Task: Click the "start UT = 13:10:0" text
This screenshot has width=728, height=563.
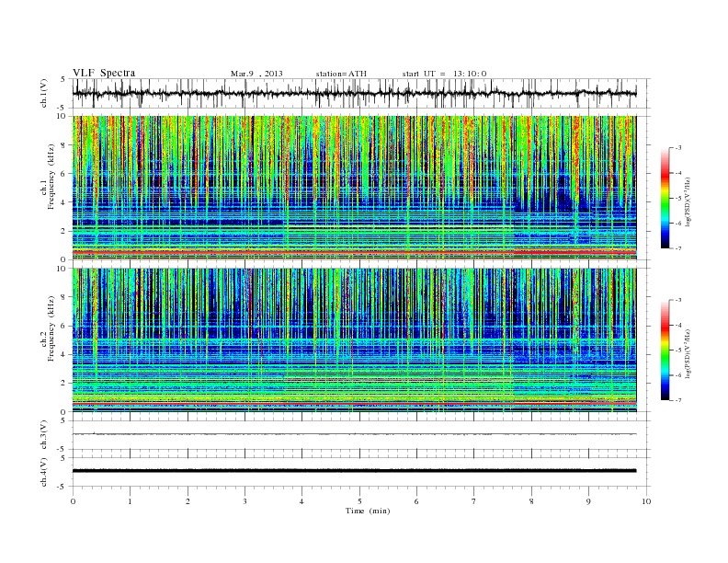Action: [444, 74]
